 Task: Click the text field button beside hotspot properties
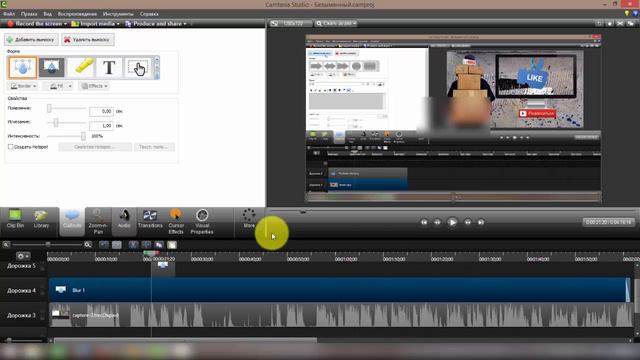point(154,147)
